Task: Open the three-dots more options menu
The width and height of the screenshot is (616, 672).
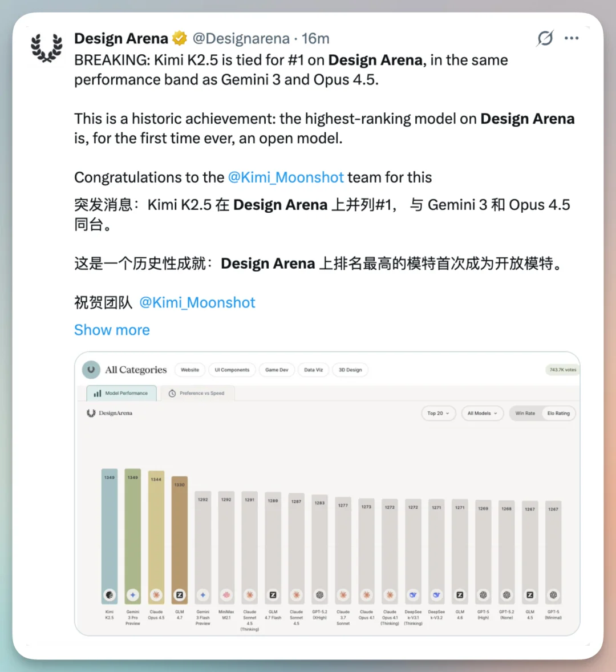Action: coord(572,38)
